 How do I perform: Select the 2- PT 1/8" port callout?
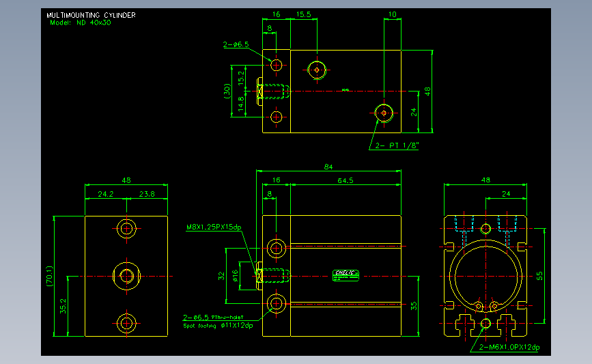[x=397, y=145]
